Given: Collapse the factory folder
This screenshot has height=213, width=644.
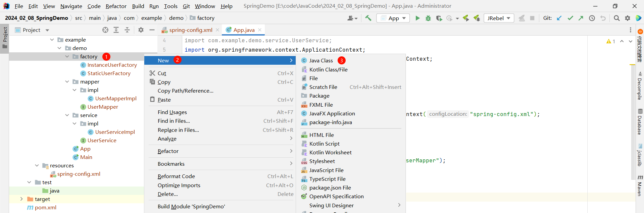Looking at the screenshot, I should click(x=67, y=56).
